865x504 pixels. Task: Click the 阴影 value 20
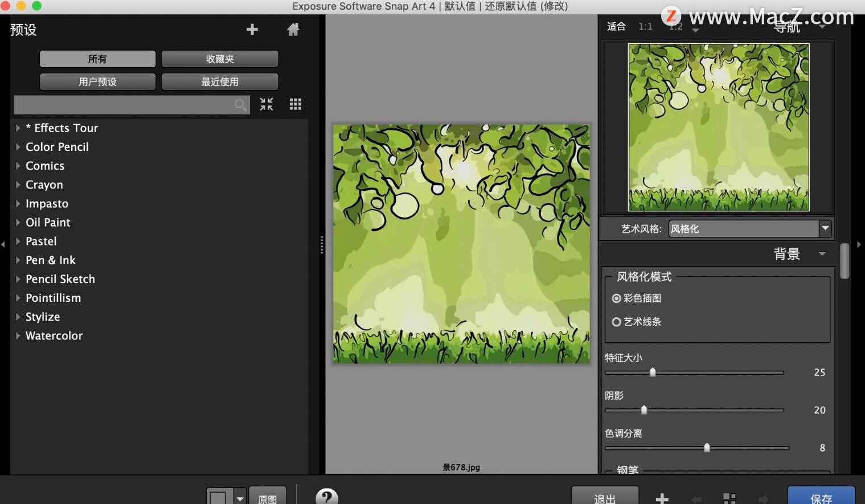(x=819, y=410)
